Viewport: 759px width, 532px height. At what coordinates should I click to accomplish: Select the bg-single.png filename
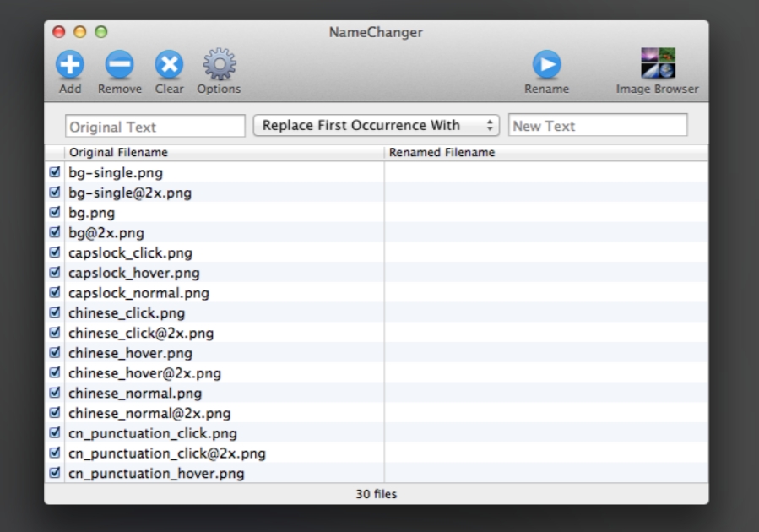(x=116, y=173)
